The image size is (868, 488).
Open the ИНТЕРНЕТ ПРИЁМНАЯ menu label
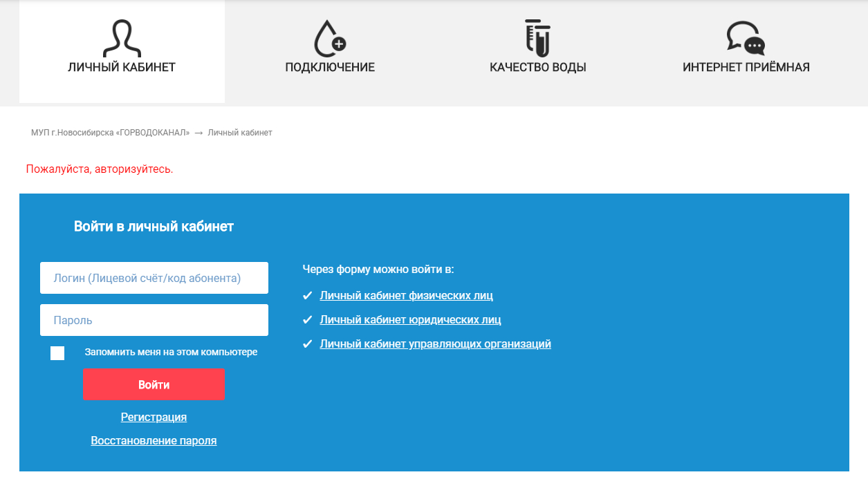click(746, 68)
